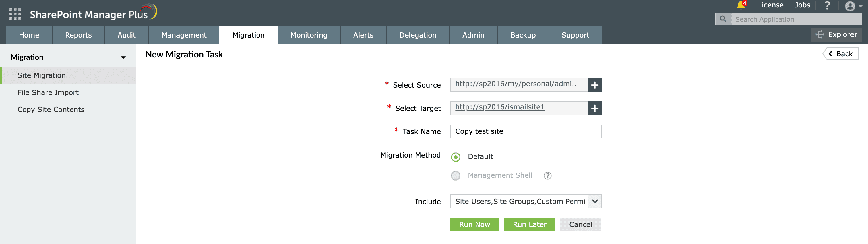Switch to the Reports tab
Screen dimensions: 868x244
pyautogui.click(x=78, y=35)
